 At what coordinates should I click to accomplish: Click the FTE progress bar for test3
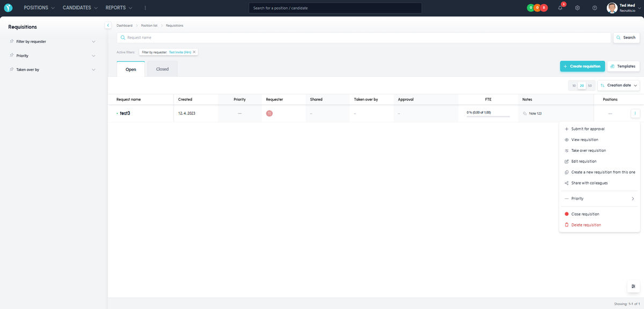[488, 116]
